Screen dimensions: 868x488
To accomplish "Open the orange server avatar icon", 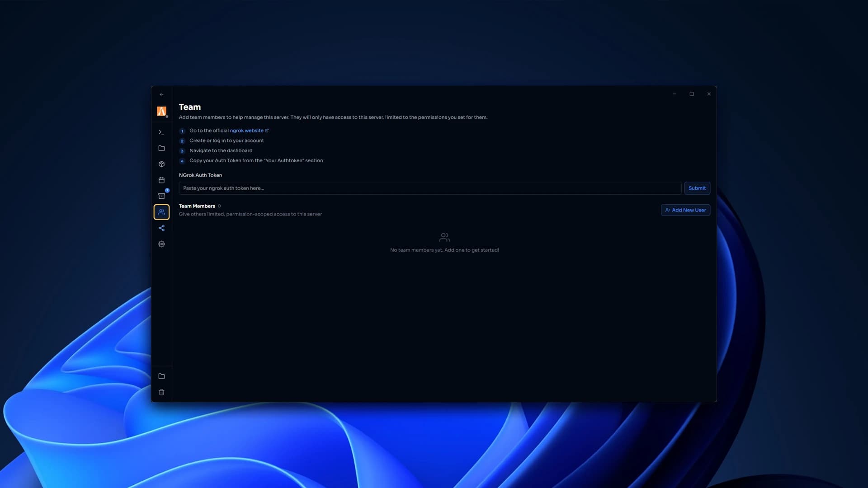I will coord(161,111).
